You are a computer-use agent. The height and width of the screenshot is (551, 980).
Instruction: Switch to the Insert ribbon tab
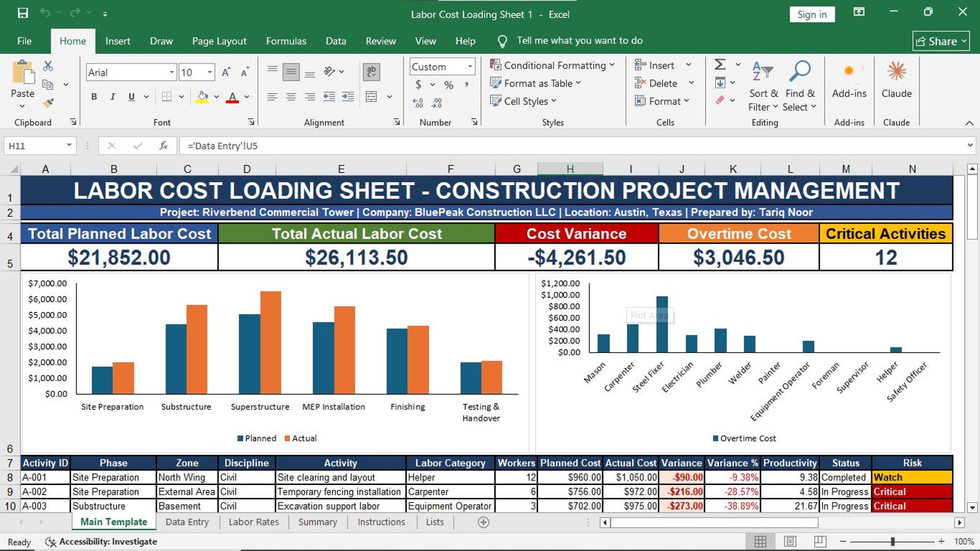click(118, 41)
